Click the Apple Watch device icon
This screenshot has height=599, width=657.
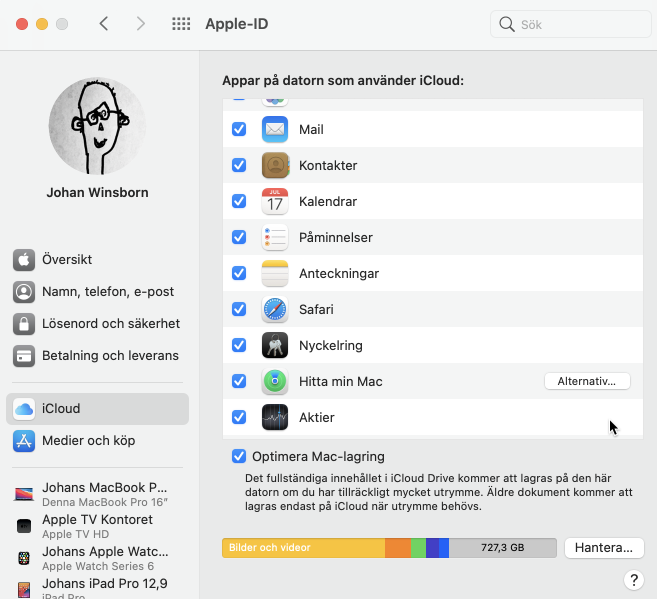24,558
